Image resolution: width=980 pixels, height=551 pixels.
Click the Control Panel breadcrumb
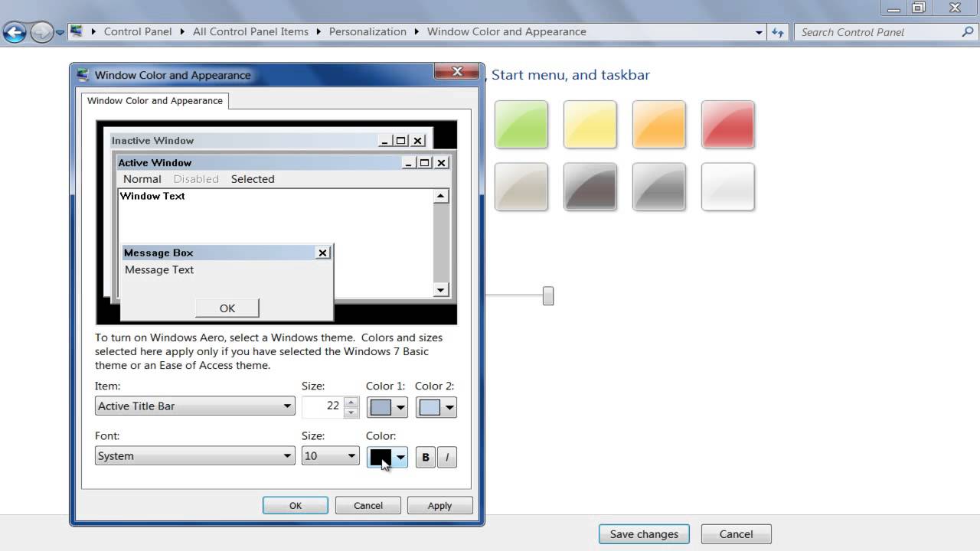[x=138, y=31]
